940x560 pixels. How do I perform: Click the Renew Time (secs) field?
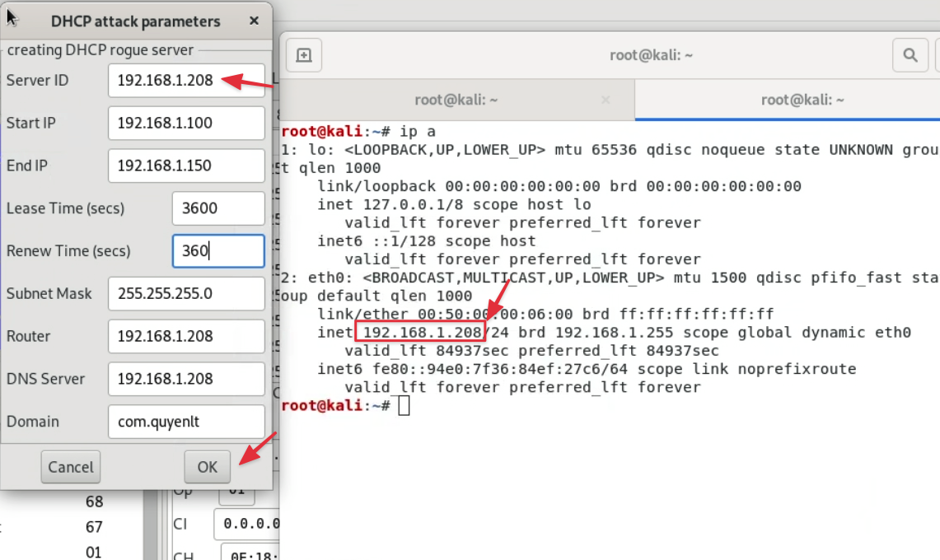pos(218,251)
